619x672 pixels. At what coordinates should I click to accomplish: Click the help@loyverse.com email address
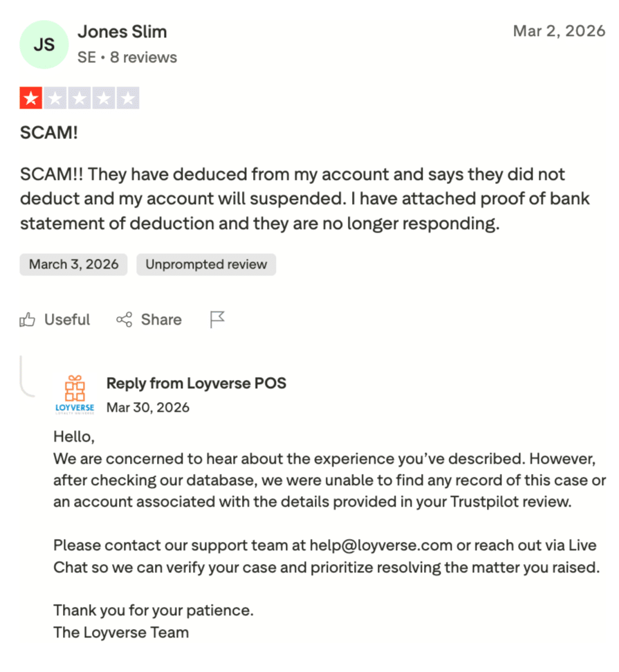[380, 545]
